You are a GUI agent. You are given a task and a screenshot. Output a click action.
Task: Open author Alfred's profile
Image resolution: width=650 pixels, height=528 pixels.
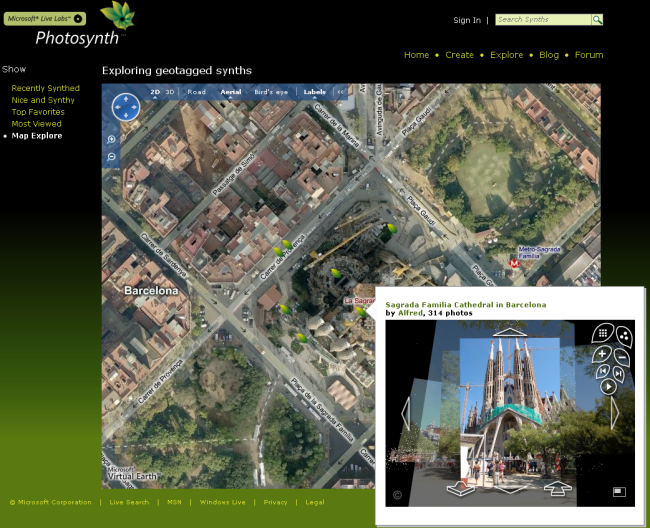point(410,313)
